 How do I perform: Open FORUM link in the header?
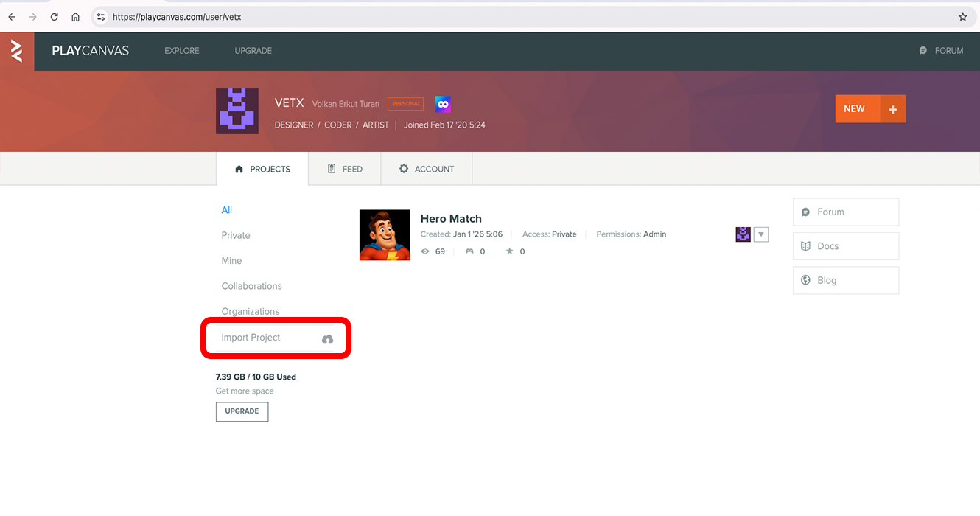tap(942, 51)
